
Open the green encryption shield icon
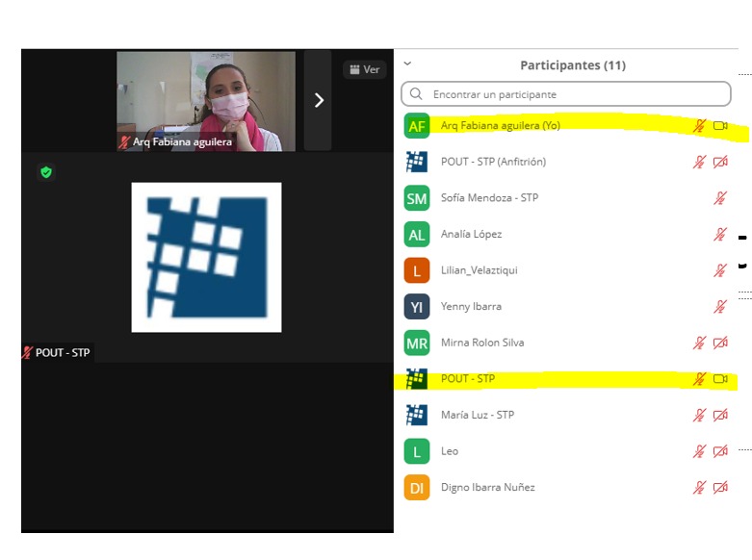point(46,172)
